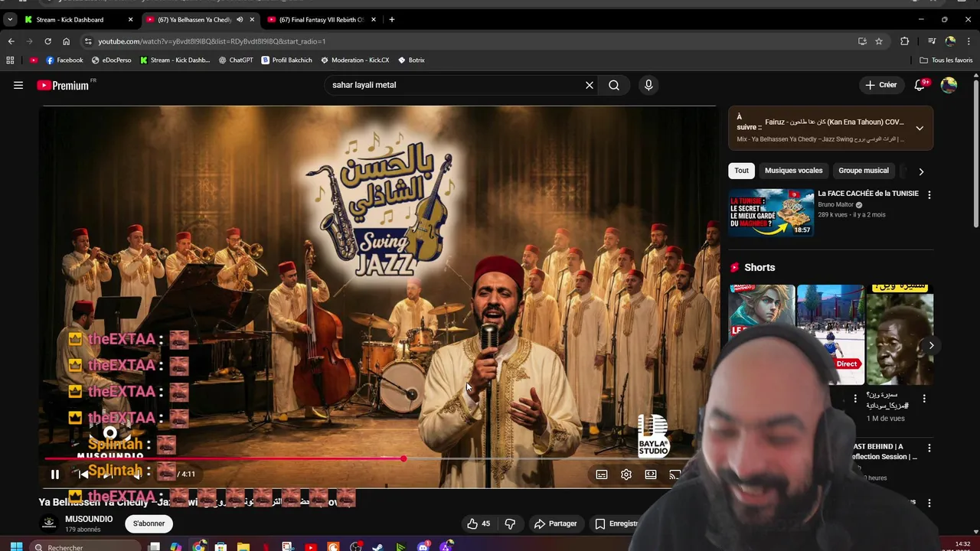Share the video via Partager
The height and width of the screenshot is (551, 980).
click(x=556, y=523)
